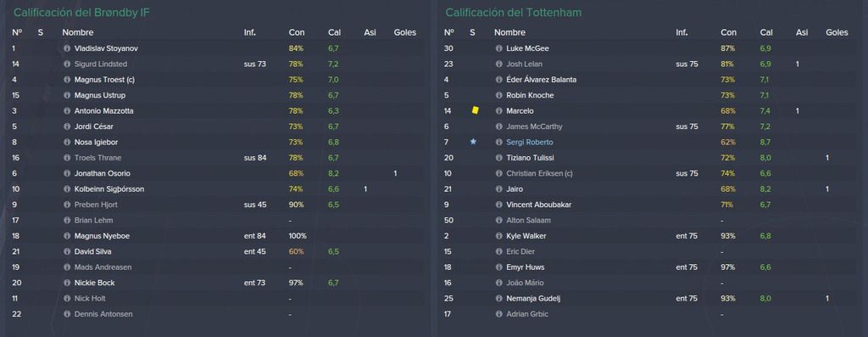Click the blue star icon on Sergi Roberto's row
Viewport: 868px width, 337px height.
point(473,142)
